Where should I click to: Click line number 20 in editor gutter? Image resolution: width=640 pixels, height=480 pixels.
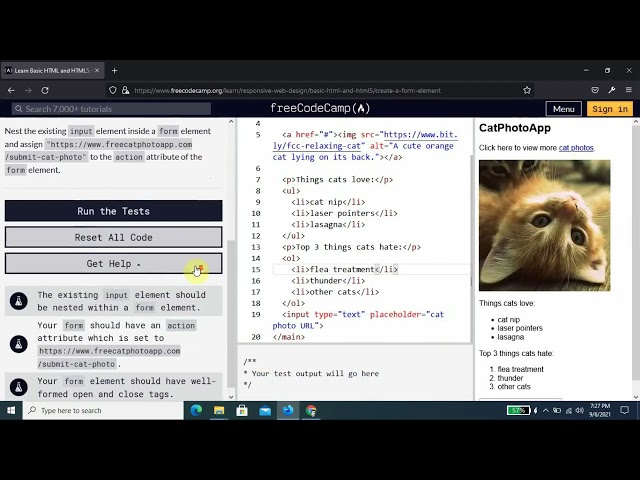tap(256, 337)
